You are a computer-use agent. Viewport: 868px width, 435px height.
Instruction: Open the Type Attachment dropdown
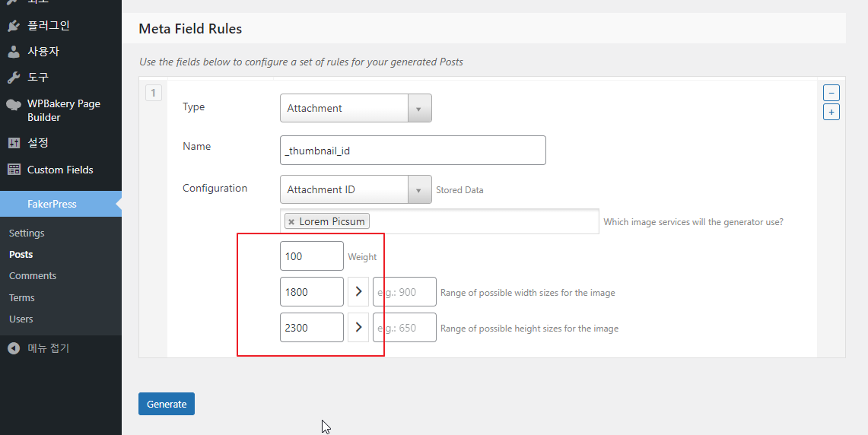(x=355, y=108)
